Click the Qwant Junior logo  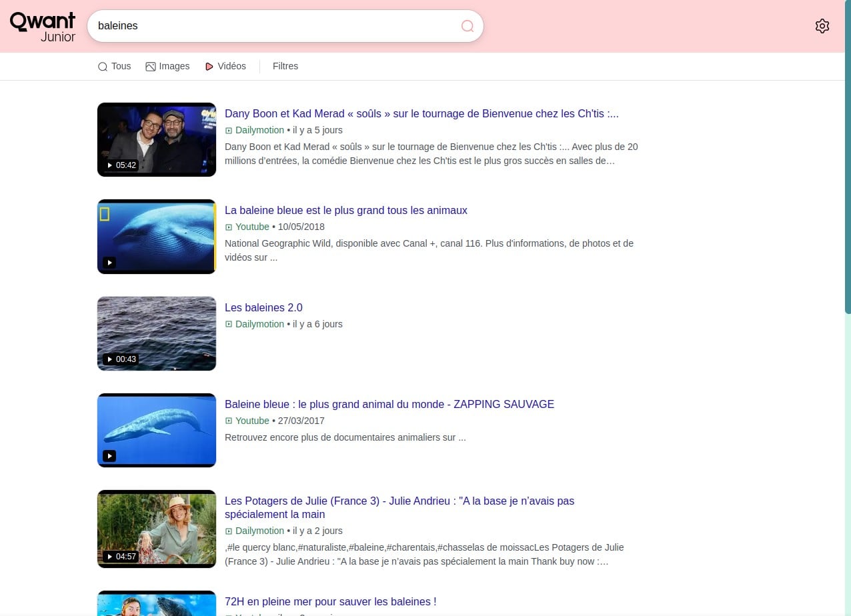(x=43, y=27)
